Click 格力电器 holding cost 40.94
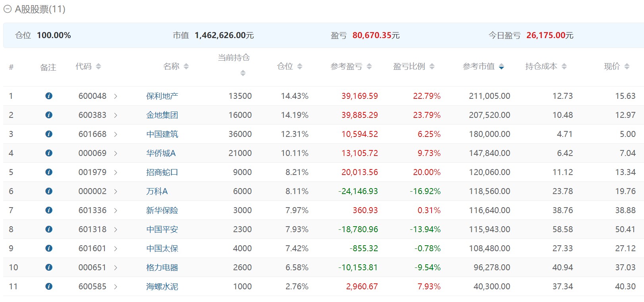644x302 pixels. point(563,267)
